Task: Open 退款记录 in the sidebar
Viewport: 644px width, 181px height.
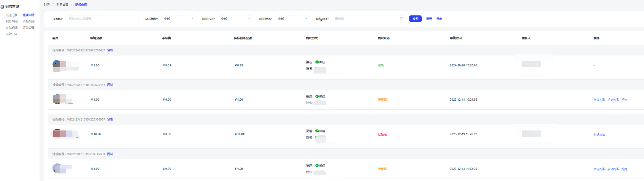Action: coord(12,34)
